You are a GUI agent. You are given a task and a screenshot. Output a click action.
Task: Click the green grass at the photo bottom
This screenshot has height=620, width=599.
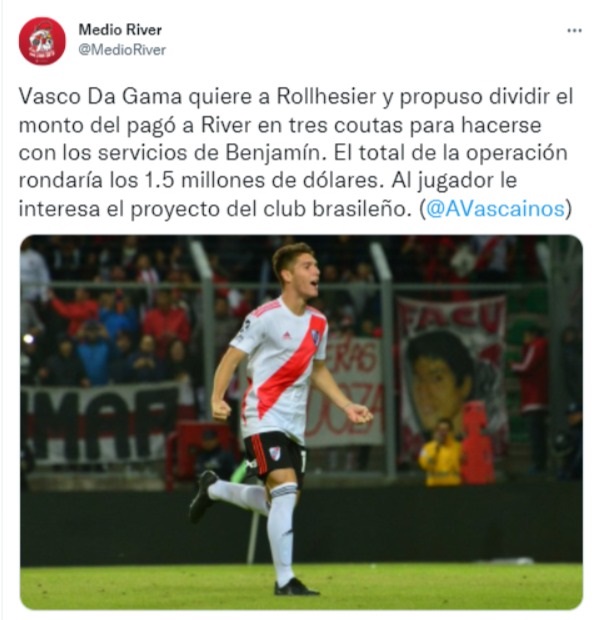click(x=301, y=587)
